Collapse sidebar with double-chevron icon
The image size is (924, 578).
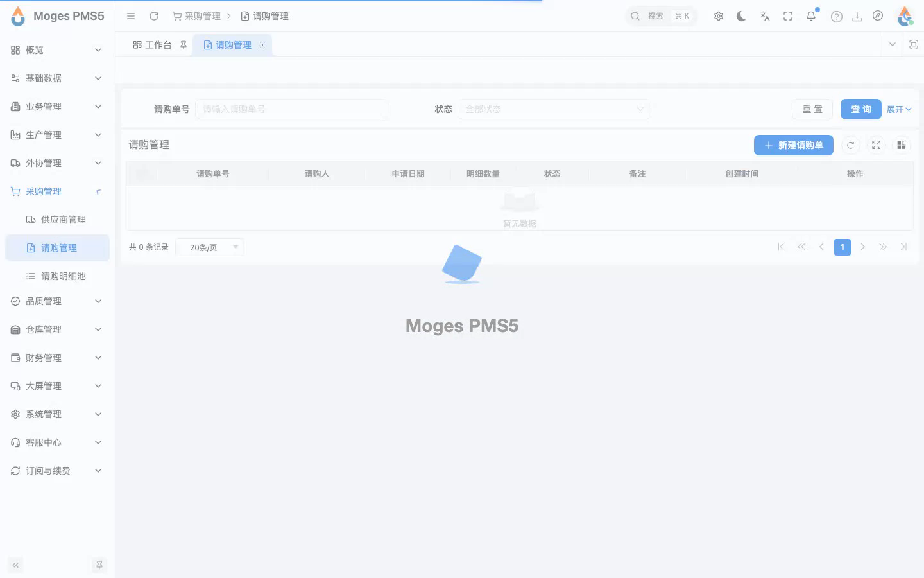coord(15,565)
